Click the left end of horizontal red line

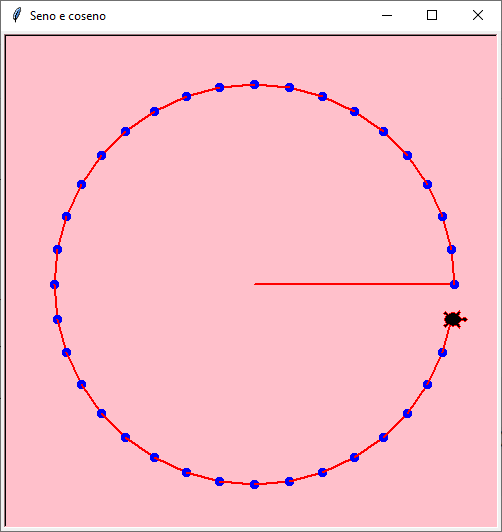click(255, 284)
